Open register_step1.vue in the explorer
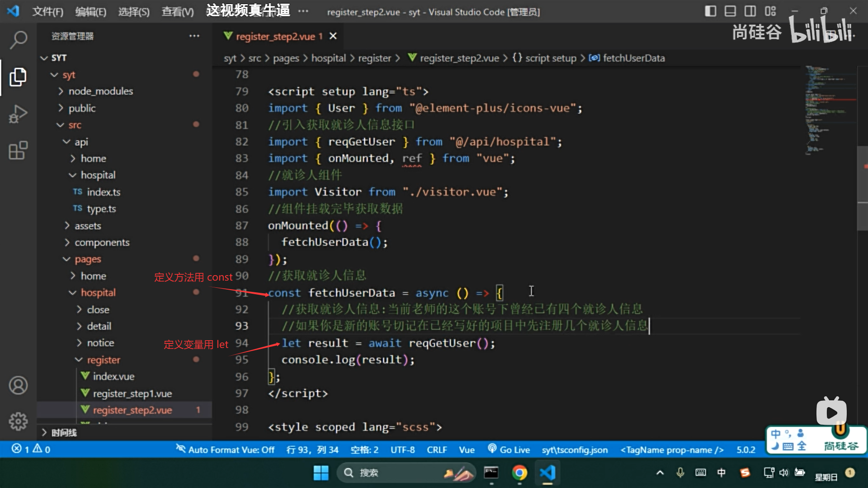The image size is (868, 488). pyautogui.click(x=132, y=394)
